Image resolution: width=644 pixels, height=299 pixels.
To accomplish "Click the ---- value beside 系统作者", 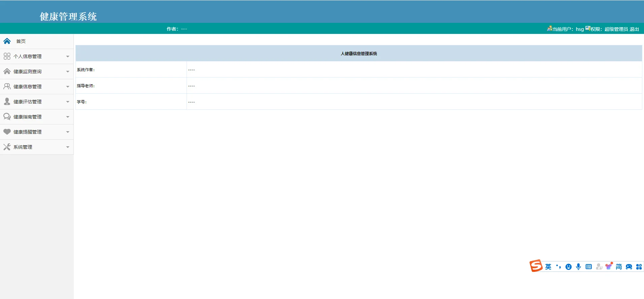I will pos(192,70).
